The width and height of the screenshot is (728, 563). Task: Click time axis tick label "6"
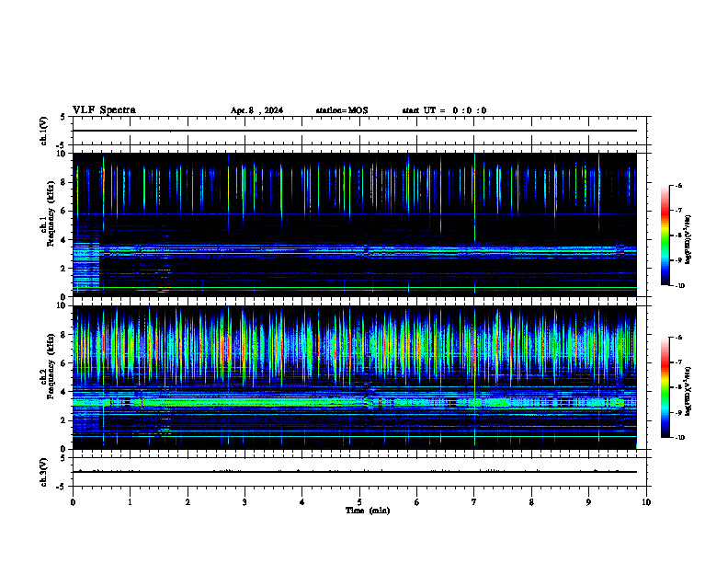click(x=416, y=502)
